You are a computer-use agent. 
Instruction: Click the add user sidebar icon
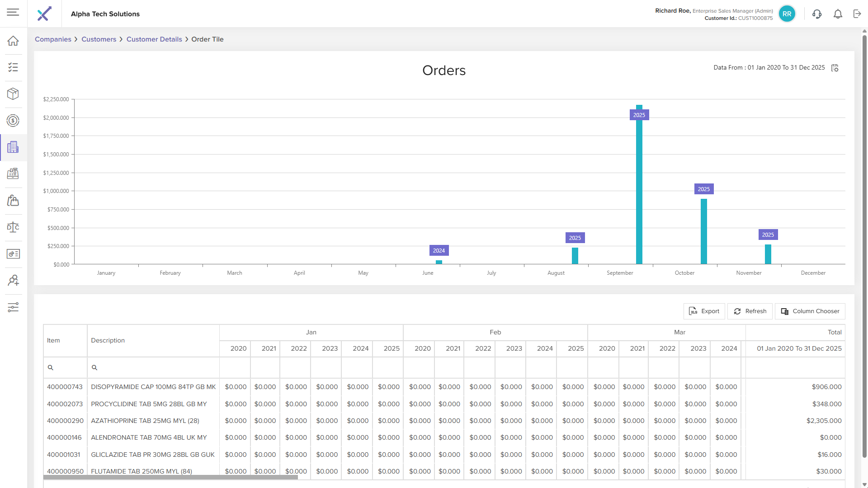coord(13,281)
